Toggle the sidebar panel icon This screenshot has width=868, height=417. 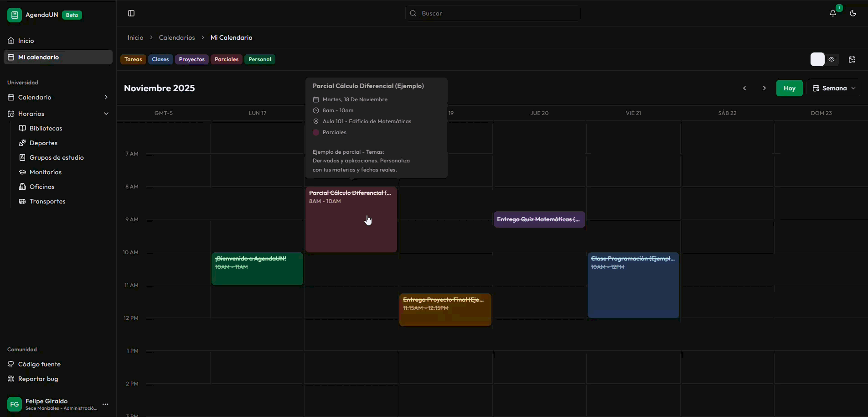coord(131,13)
